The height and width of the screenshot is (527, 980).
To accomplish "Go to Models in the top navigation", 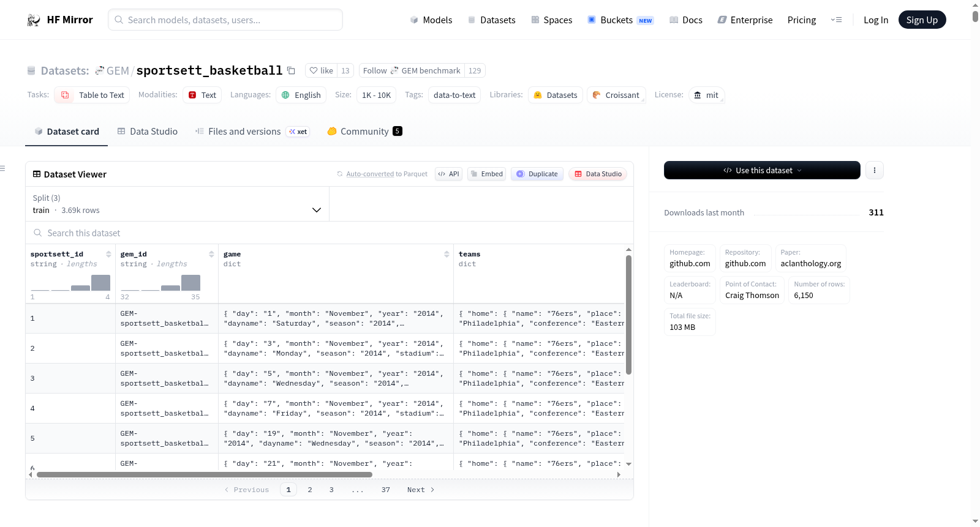I will pos(431,20).
